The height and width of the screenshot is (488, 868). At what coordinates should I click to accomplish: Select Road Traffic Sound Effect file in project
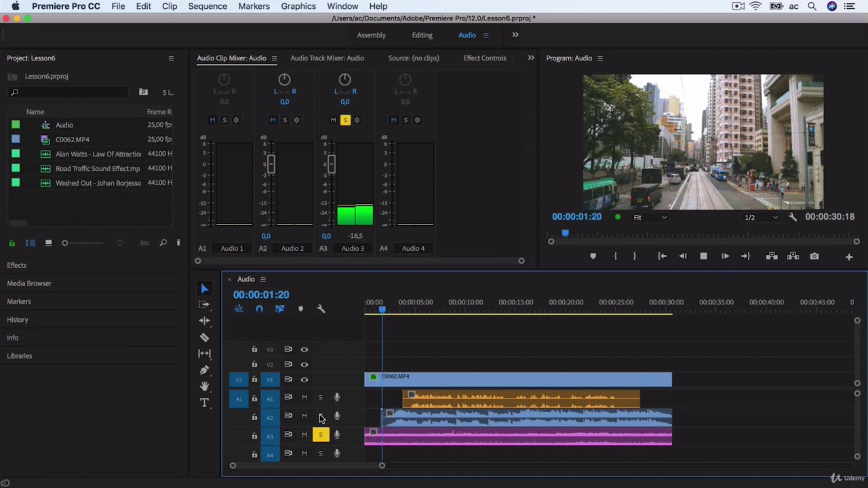[x=98, y=169]
